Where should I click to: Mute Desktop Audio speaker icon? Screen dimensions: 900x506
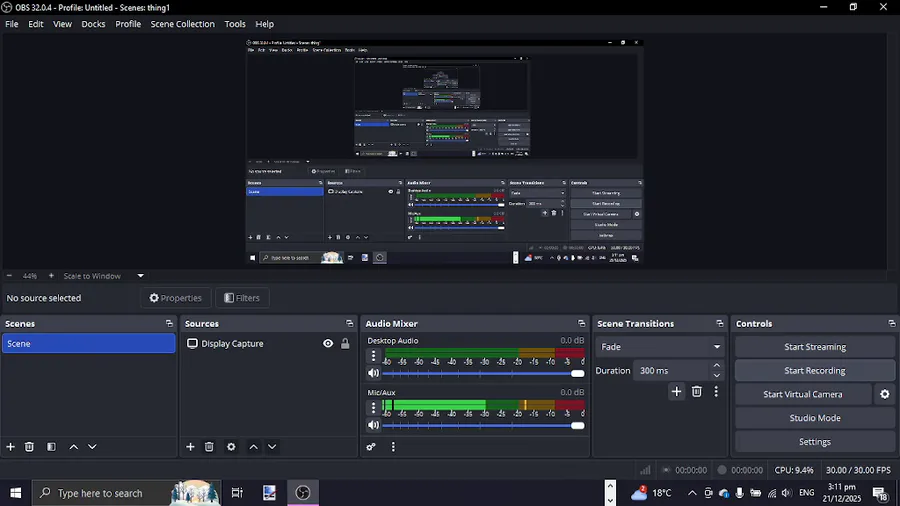pyautogui.click(x=373, y=373)
